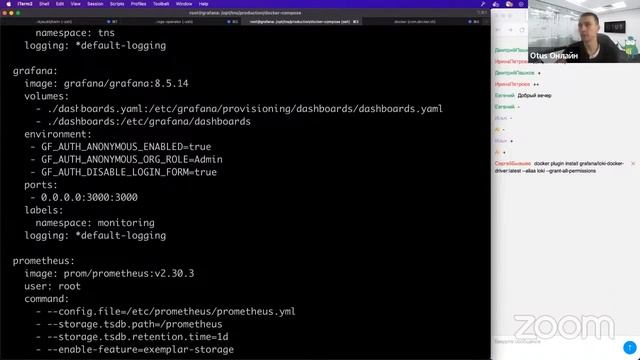Click the './dashboards:/etc/grafana/dashboards' line
The image size is (640, 360).
click(143, 121)
